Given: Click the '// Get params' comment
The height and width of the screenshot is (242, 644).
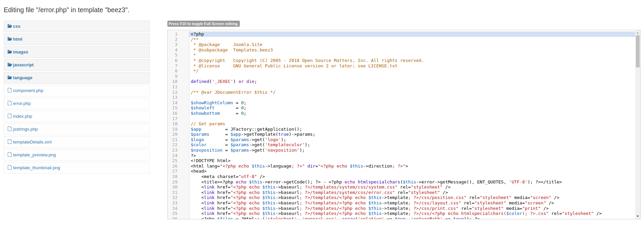Looking at the screenshot, I should point(208,124).
